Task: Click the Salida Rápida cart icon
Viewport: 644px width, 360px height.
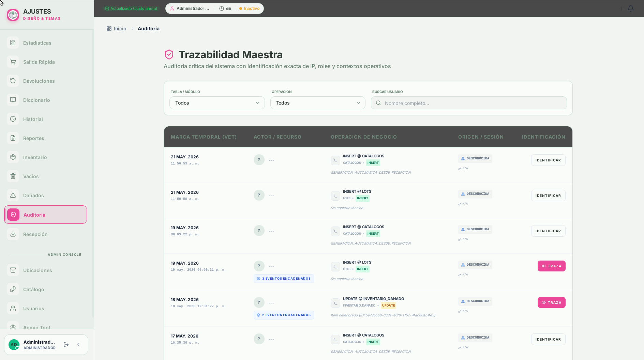Action: point(13,62)
